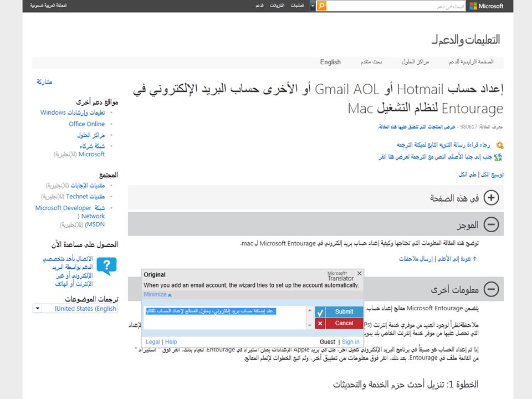Click translation box scroll up arrow
Image resolution: width=532 pixels, height=399 pixels.
(309, 310)
